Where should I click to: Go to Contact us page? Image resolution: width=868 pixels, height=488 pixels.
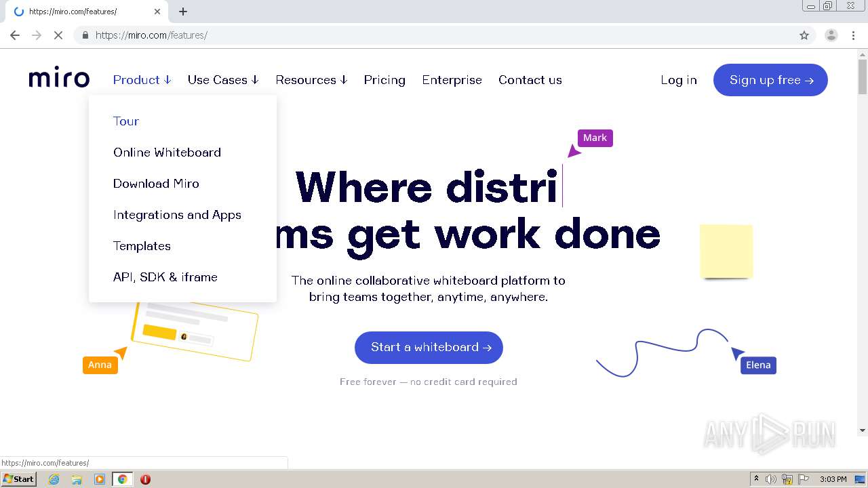click(x=530, y=80)
